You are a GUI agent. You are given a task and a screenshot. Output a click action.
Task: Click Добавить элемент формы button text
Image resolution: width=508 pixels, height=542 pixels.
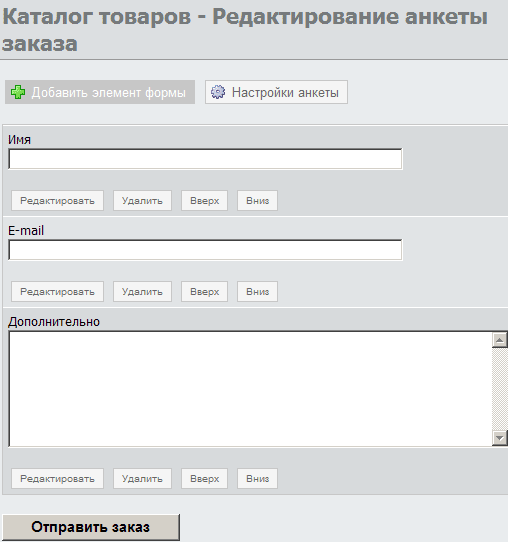click(x=109, y=93)
